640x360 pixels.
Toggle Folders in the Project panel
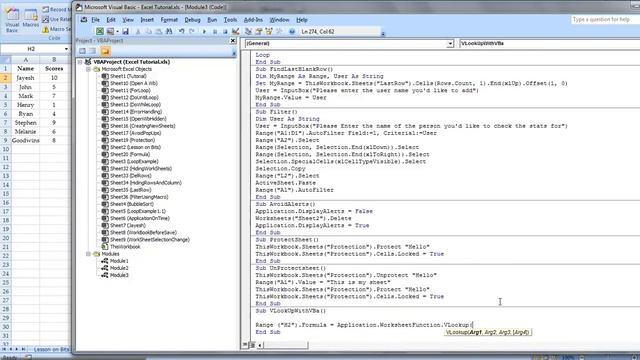[105, 51]
